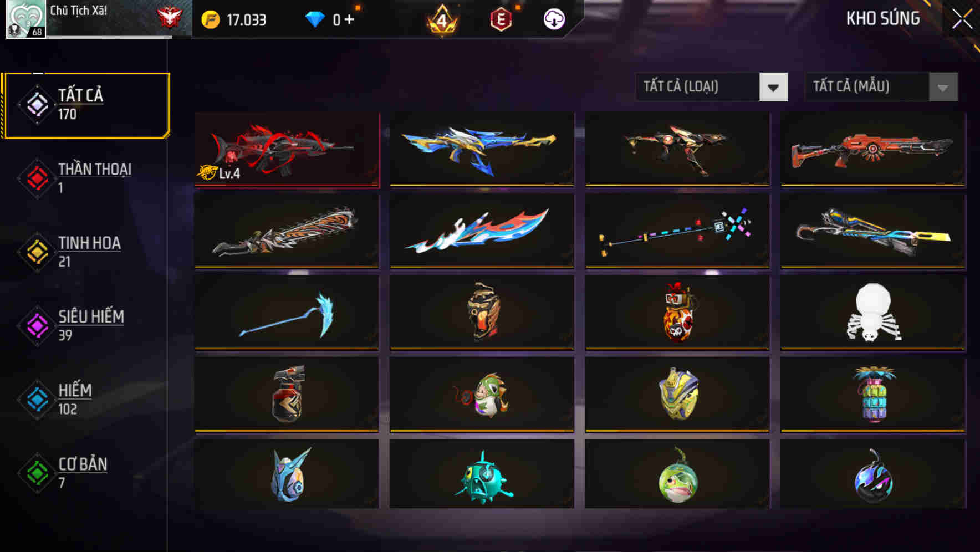Choose the blue ice scythe skin

(x=287, y=313)
